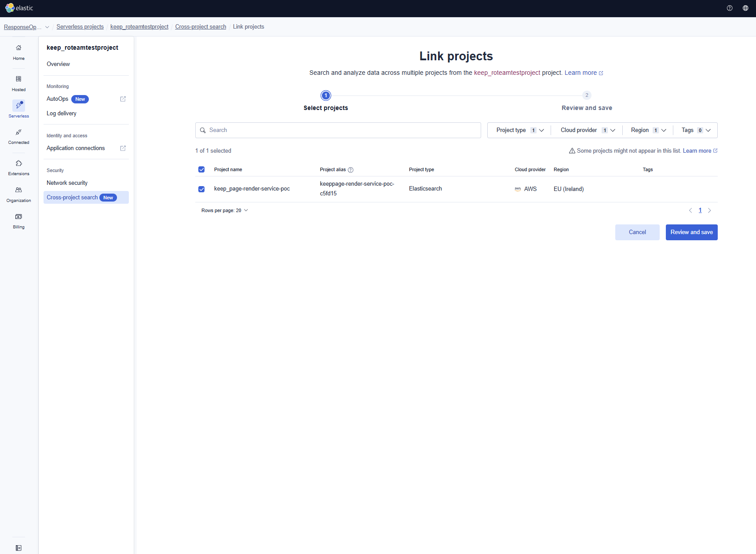Select Cross-project search menu item

[86, 198]
